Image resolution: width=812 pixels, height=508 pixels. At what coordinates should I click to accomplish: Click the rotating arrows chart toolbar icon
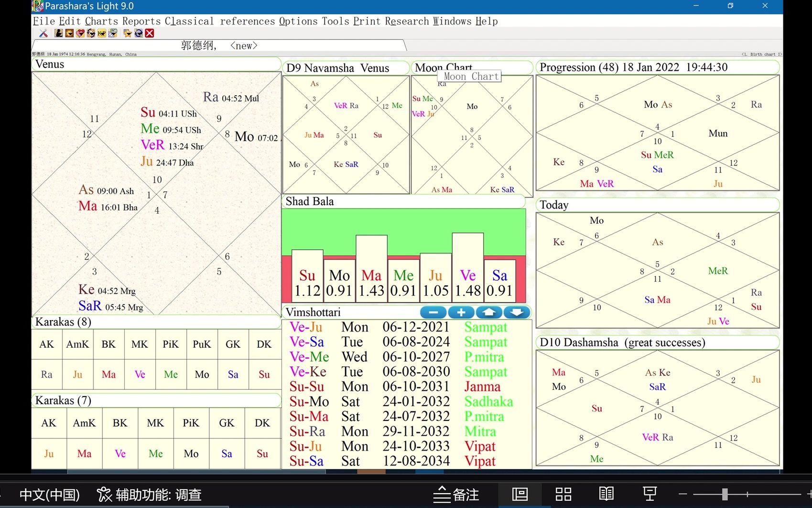coord(91,33)
